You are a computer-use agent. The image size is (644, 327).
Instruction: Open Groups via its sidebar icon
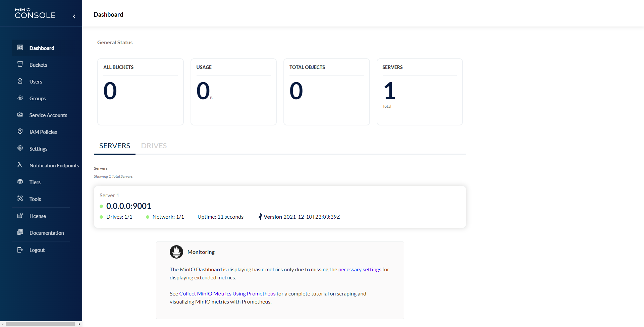(20, 98)
